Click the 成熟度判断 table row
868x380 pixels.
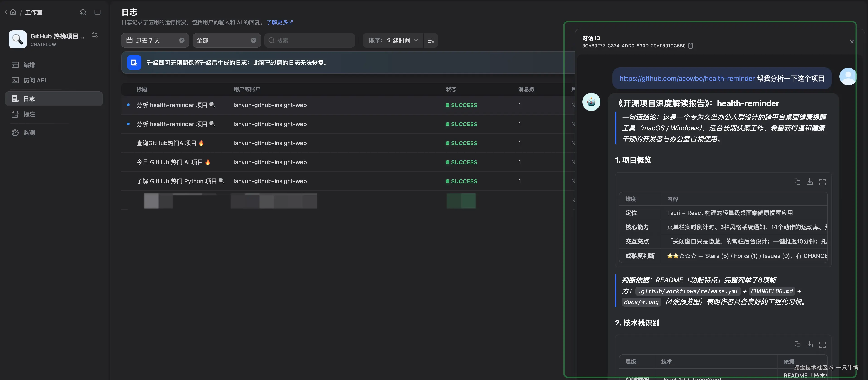tap(723, 256)
